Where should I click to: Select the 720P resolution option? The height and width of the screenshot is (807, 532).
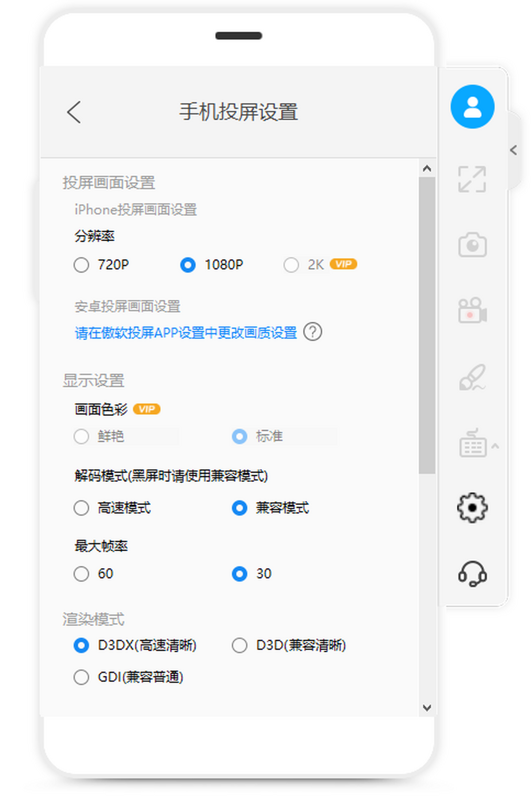pos(82,265)
